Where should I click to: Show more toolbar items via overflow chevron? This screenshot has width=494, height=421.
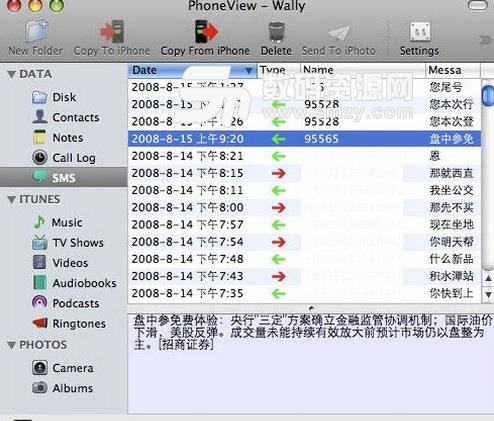click(486, 40)
